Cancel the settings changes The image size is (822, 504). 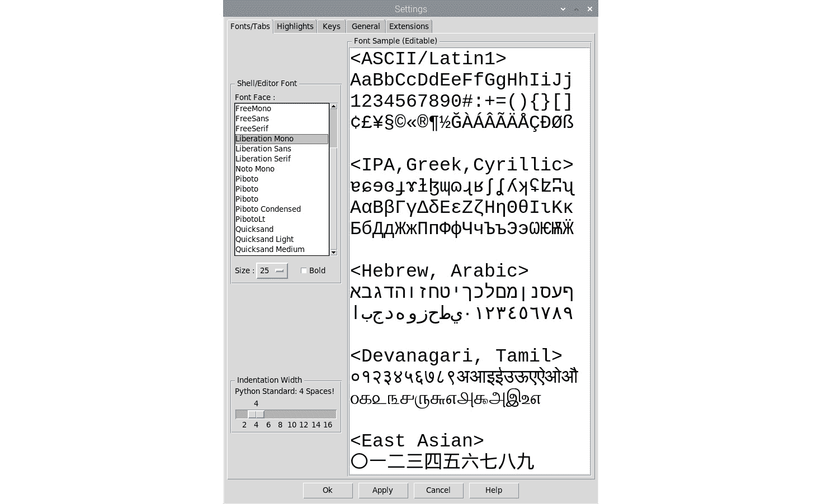[x=438, y=490]
